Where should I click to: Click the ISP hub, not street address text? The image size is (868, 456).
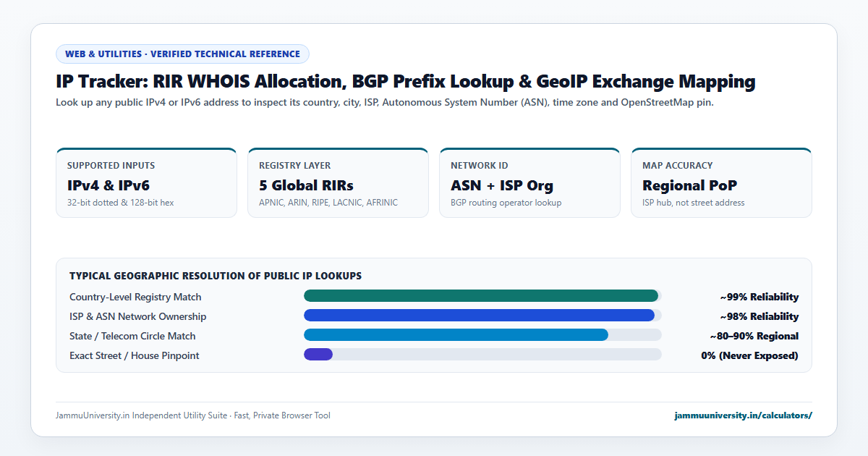694,203
